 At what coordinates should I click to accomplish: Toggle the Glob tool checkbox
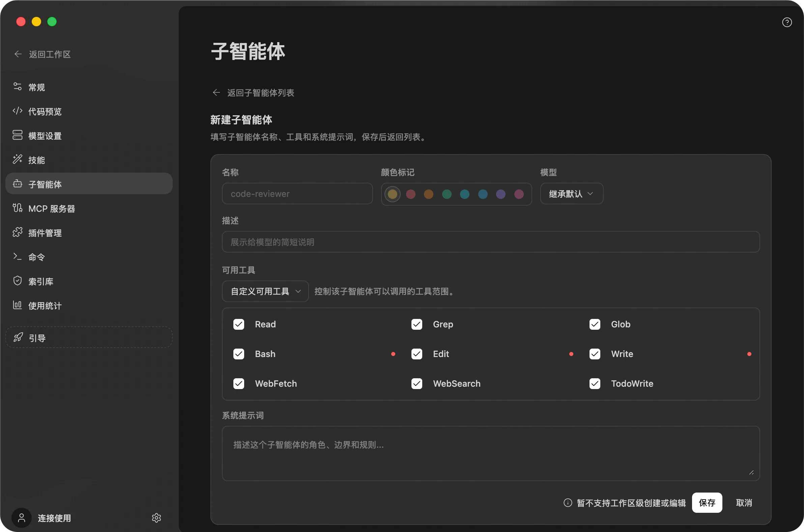[595, 324]
